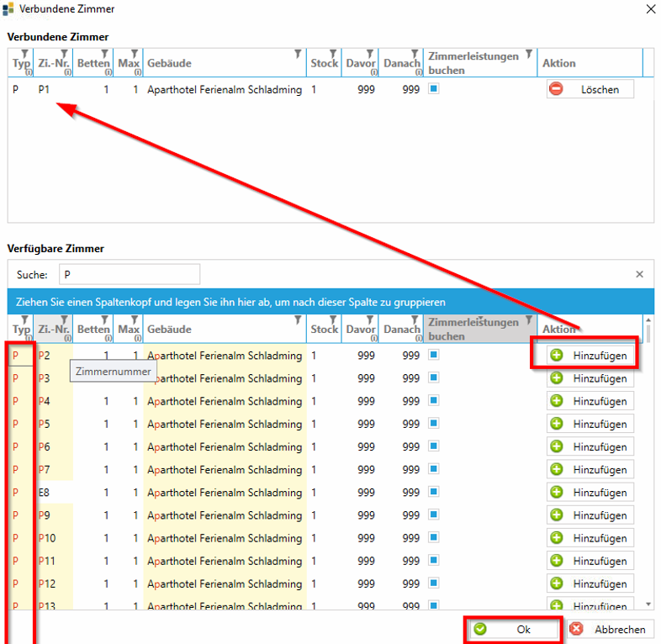Click the green checkmark icon on Ok

480,629
